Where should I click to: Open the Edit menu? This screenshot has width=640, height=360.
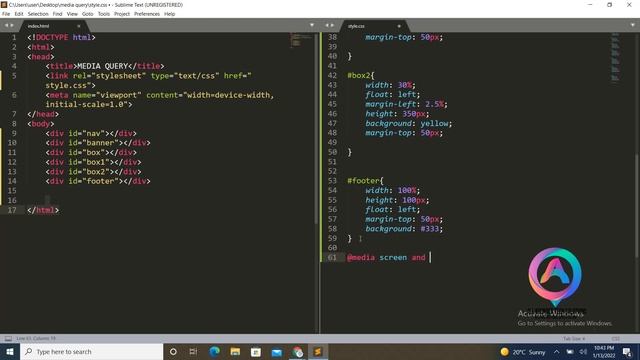tap(19, 14)
